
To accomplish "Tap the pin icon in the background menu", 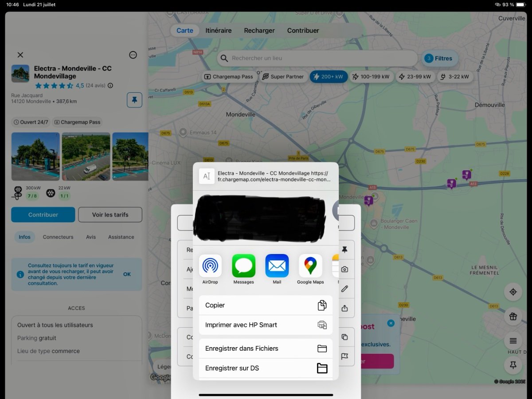I will 344,250.
